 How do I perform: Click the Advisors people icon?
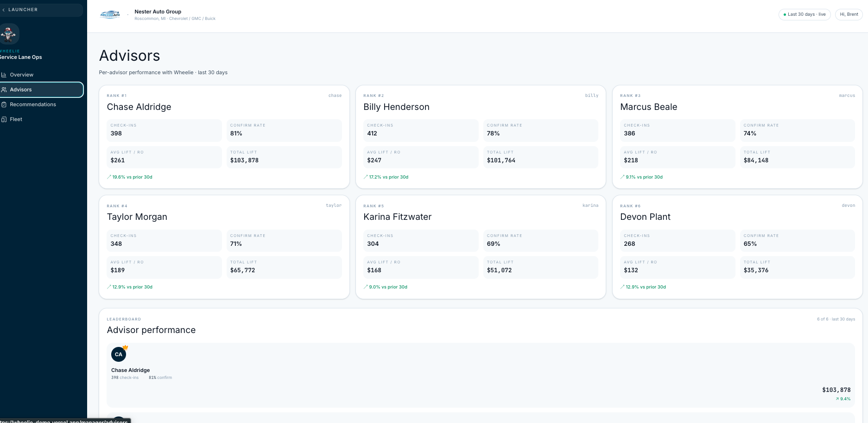click(x=4, y=90)
